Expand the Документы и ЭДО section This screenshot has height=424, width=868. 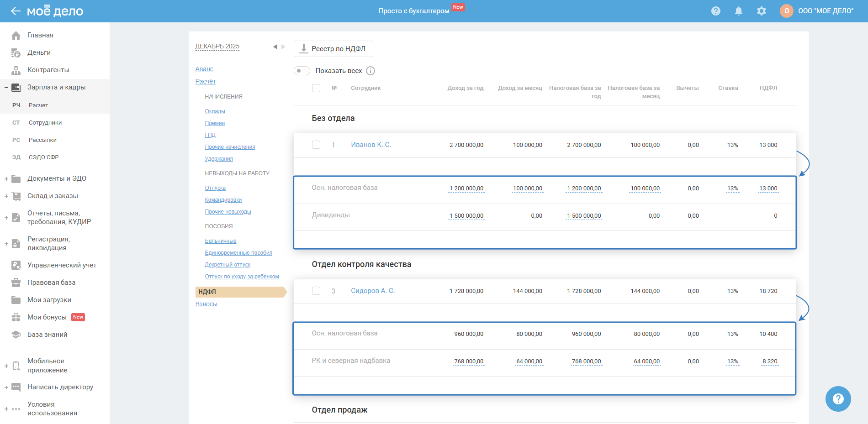(x=6, y=179)
